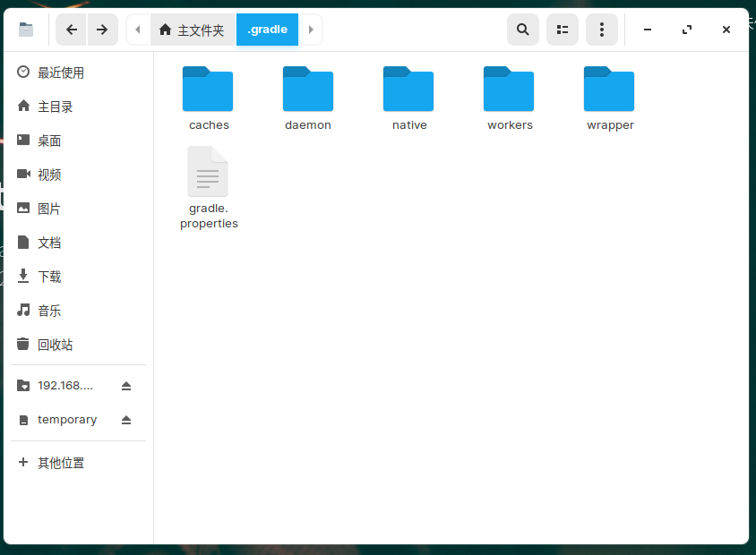Click the .gradle breadcrumb

click(267, 30)
